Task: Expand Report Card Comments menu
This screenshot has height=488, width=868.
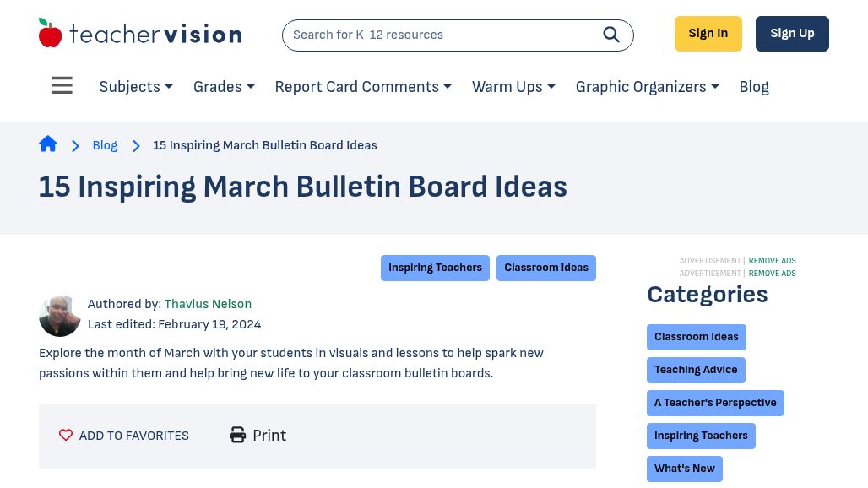Action: [363, 87]
